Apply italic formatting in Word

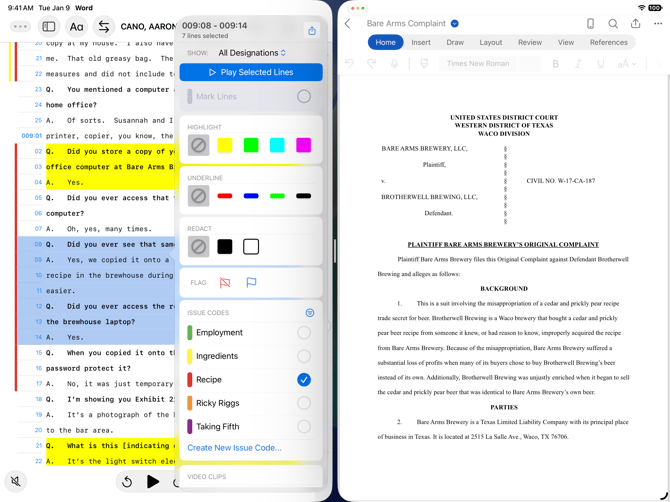coord(578,64)
